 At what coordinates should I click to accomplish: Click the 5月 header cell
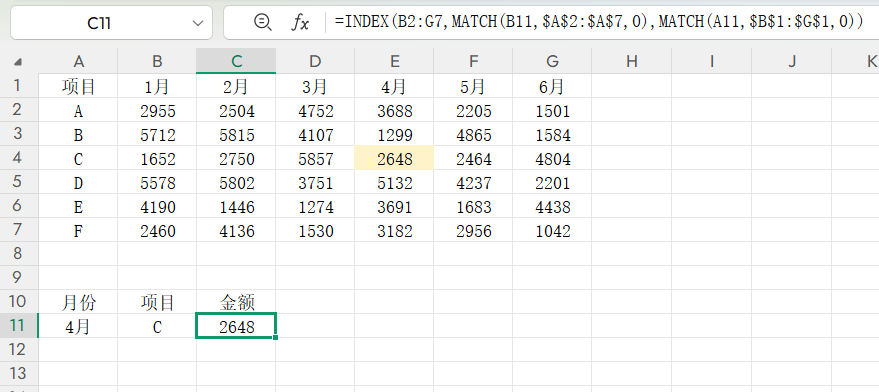[474, 86]
